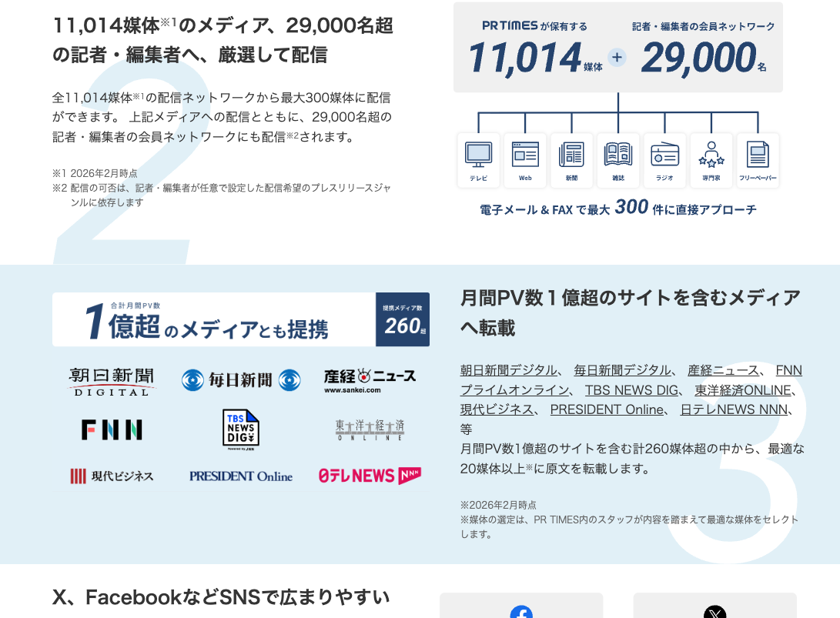Click the 毎日新聞 logo
This screenshot has height=618, width=840.
pyautogui.click(x=240, y=380)
